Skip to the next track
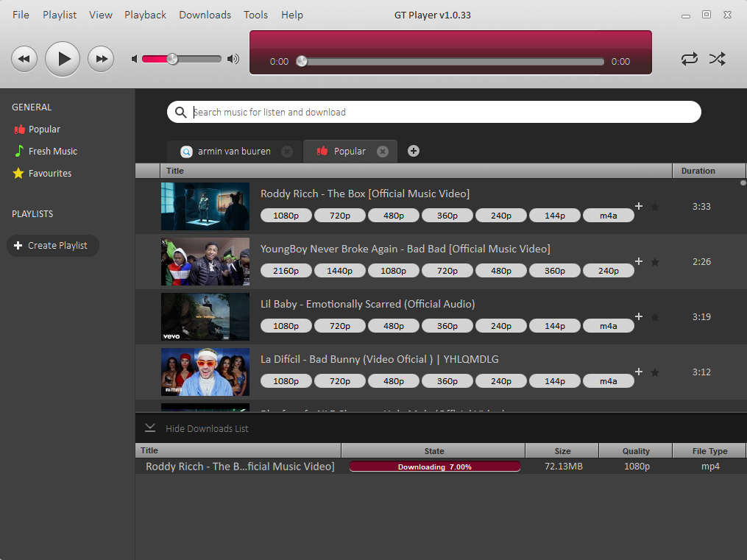The image size is (747, 560). tap(101, 59)
